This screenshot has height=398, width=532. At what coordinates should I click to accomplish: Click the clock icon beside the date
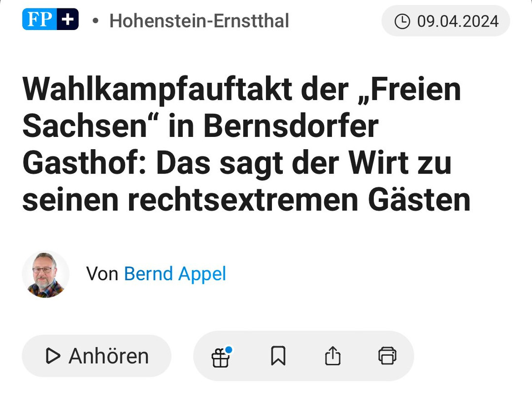pos(402,21)
